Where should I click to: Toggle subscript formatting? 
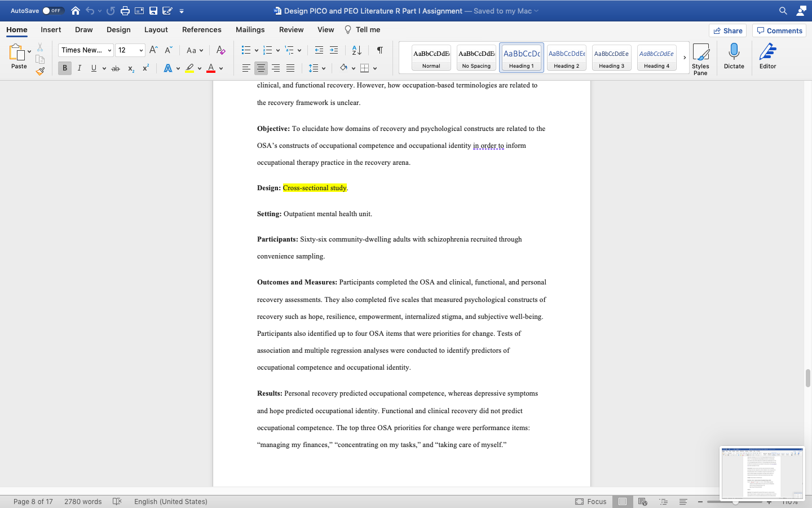click(x=131, y=68)
